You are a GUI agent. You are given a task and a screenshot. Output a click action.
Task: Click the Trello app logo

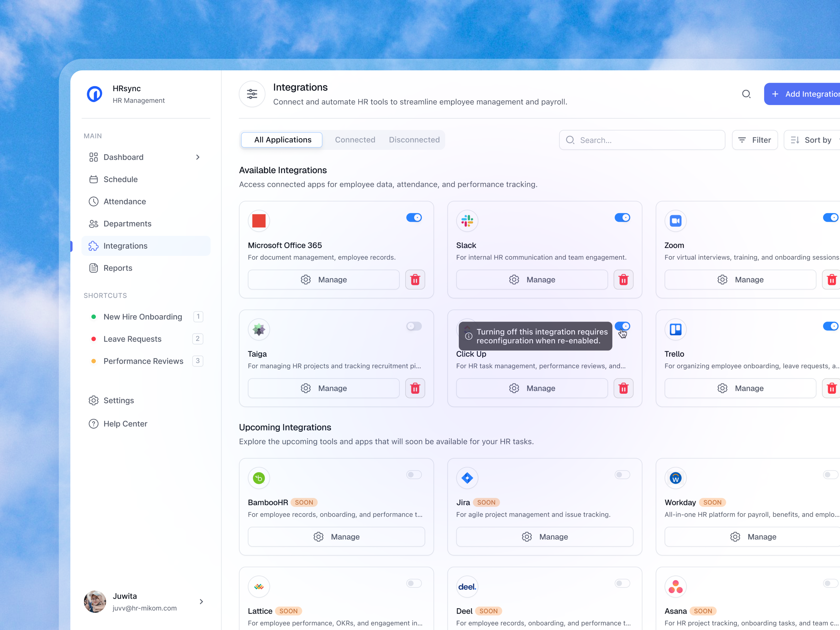pyautogui.click(x=675, y=329)
